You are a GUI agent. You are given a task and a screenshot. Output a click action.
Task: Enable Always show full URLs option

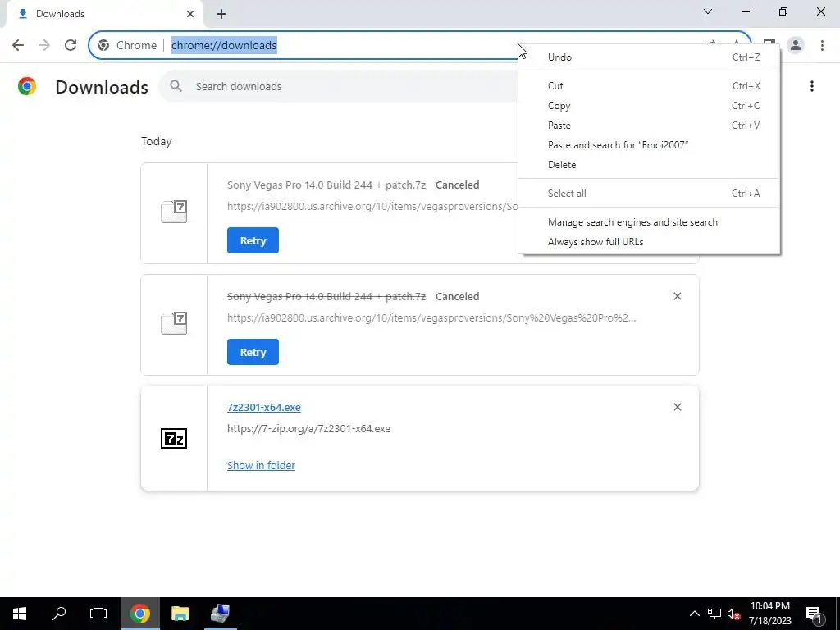tap(650, 242)
